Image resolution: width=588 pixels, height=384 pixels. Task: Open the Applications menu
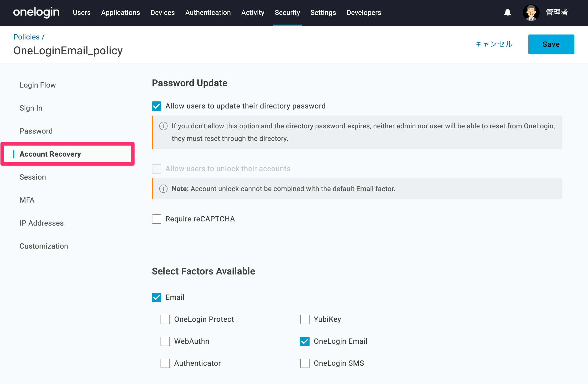tap(121, 13)
